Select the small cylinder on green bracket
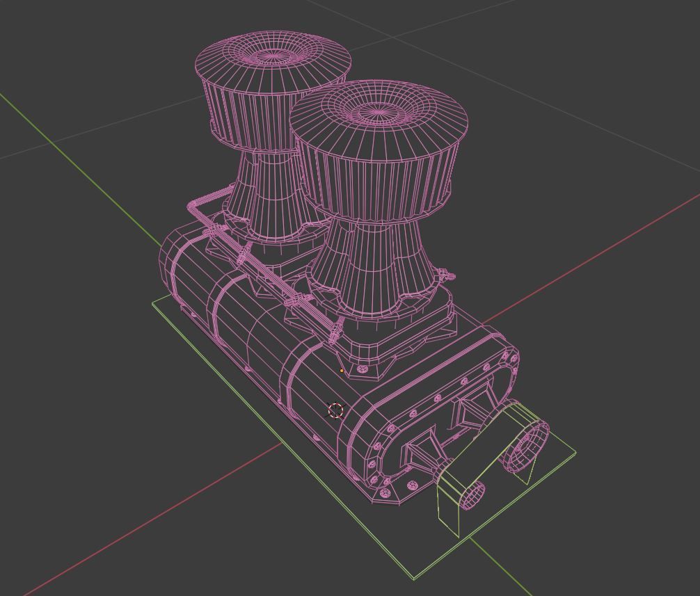 pyautogui.click(x=472, y=495)
